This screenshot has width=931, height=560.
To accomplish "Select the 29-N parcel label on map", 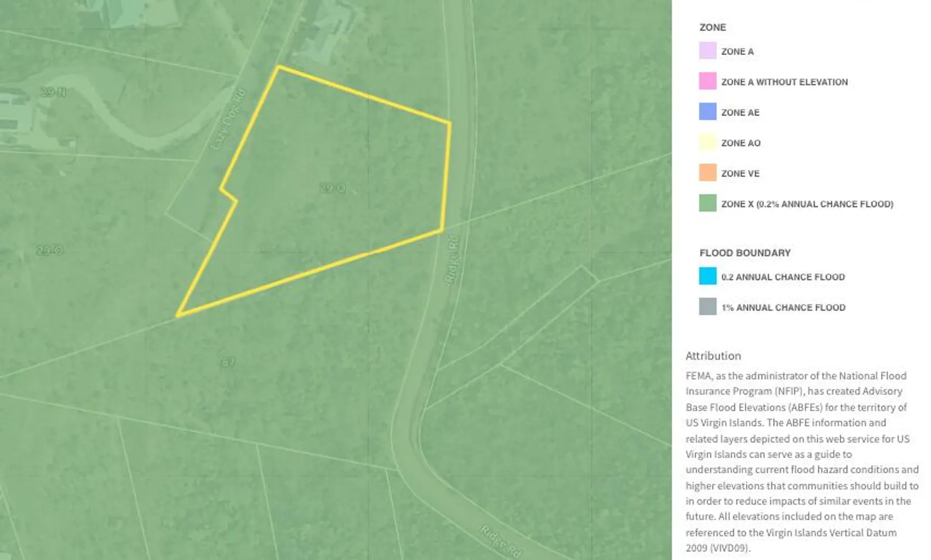I will click(x=53, y=92).
